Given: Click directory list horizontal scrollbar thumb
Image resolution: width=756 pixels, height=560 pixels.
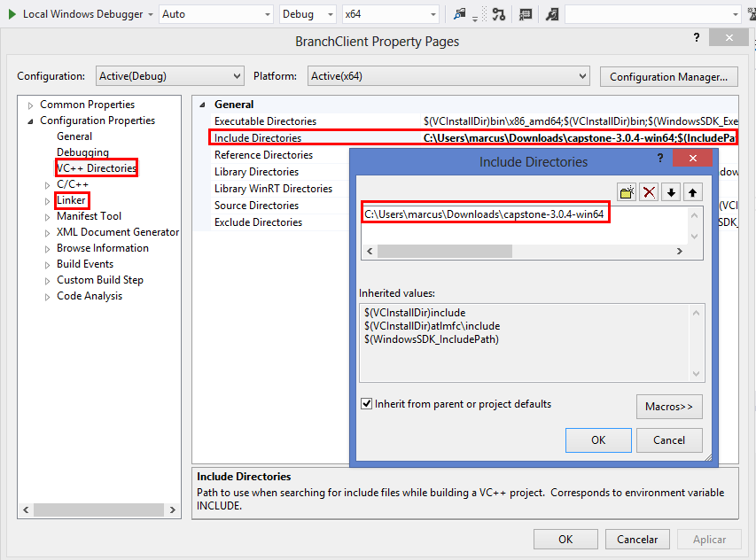Looking at the screenshot, I should 445,251.
